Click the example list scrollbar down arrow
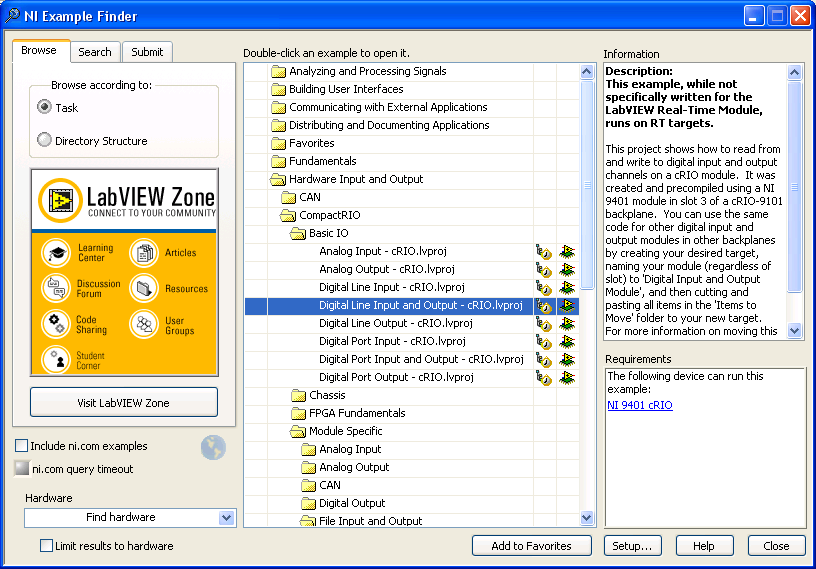The height and width of the screenshot is (569, 816). coord(587,518)
